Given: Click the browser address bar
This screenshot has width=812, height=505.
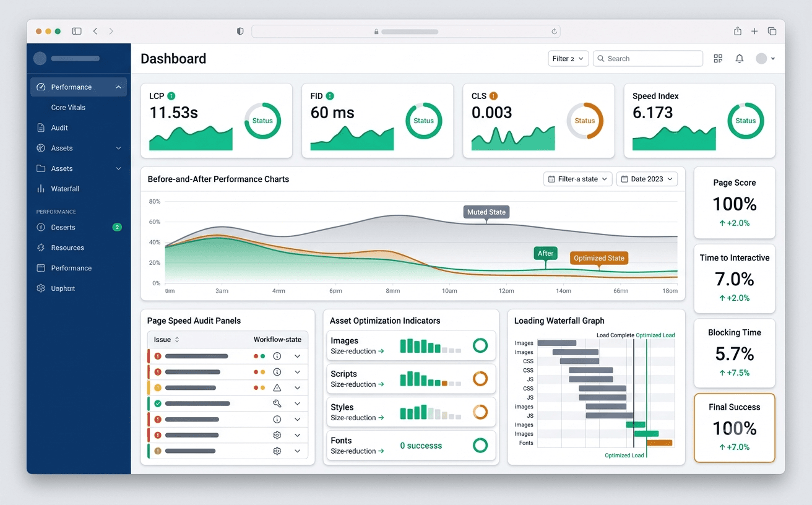Looking at the screenshot, I should [406, 31].
